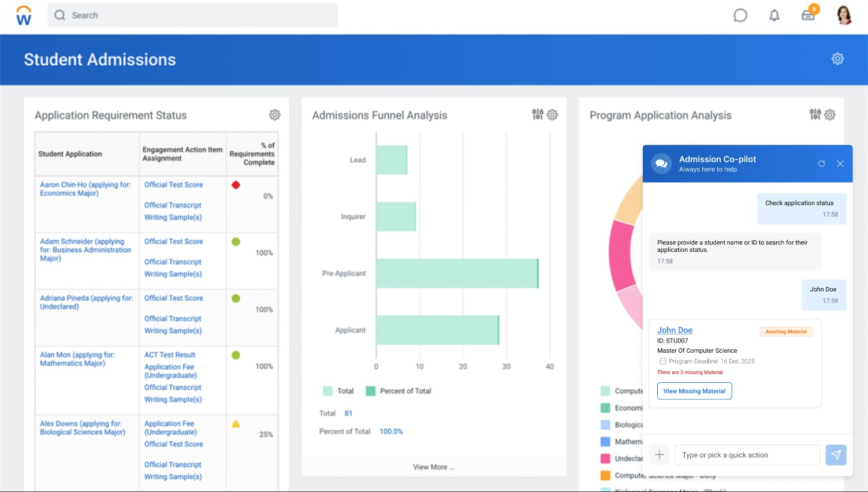This screenshot has width=868, height=492.
Task: Open the inbox tray with badge
Action: (x=808, y=16)
